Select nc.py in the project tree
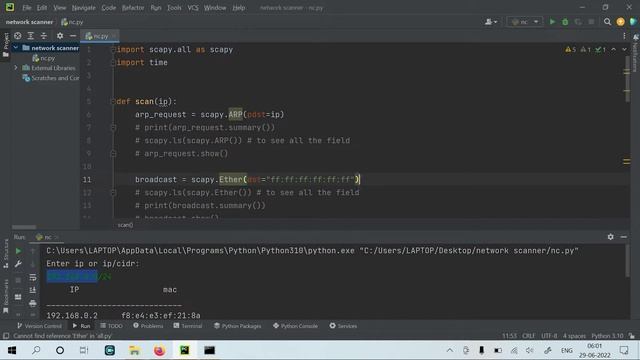The image size is (640, 360). [x=43, y=58]
